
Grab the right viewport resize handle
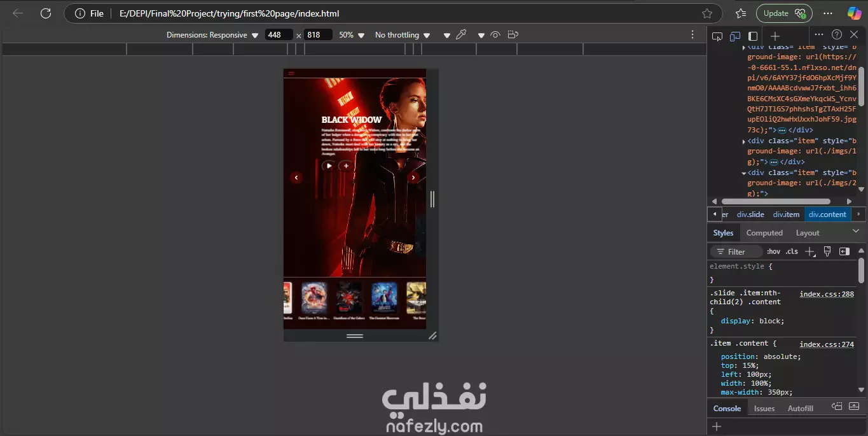coord(432,199)
